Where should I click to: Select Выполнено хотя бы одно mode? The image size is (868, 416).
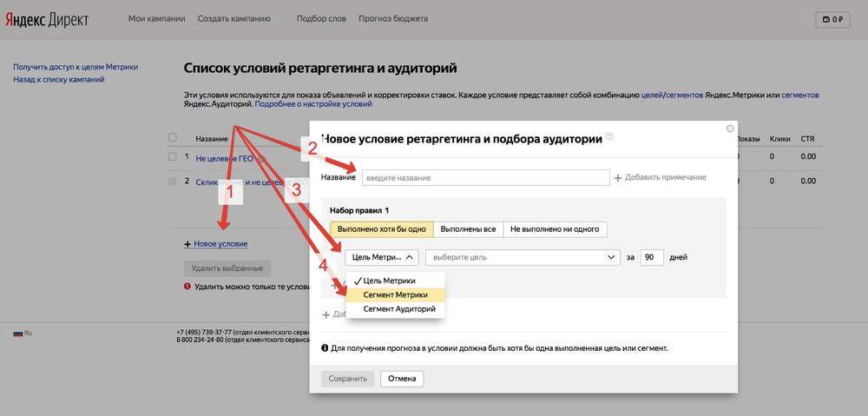click(382, 228)
